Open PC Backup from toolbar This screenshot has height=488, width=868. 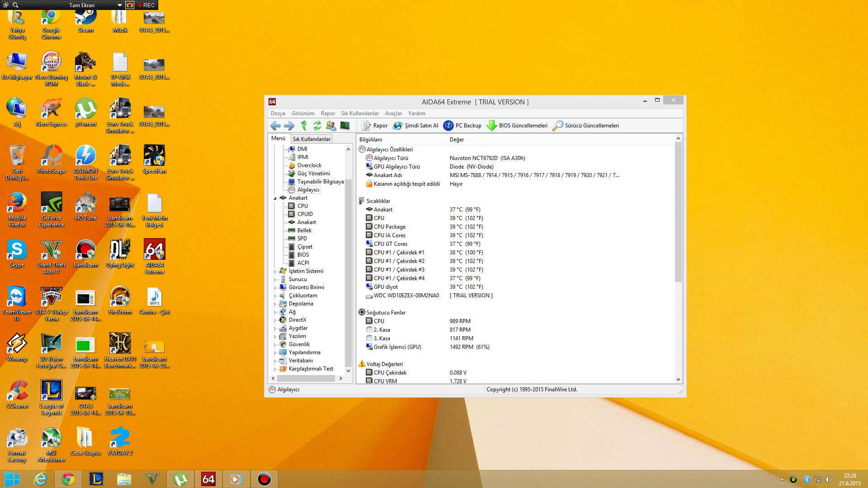[462, 126]
